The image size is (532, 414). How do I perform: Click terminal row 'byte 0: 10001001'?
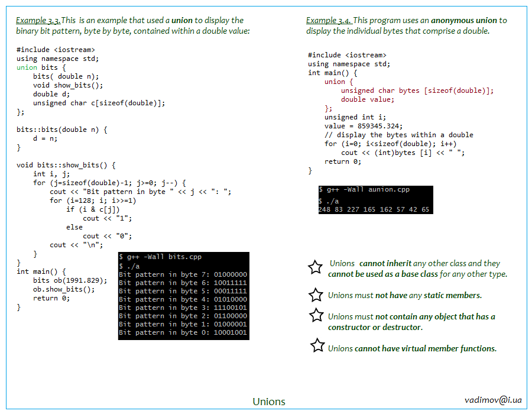[x=183, y=332]
